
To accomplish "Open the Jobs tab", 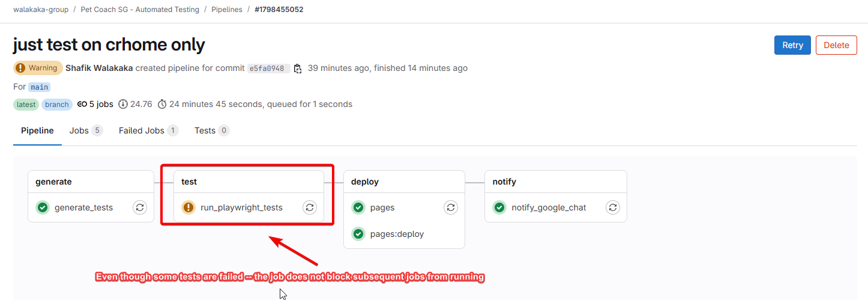I will 86,130.
